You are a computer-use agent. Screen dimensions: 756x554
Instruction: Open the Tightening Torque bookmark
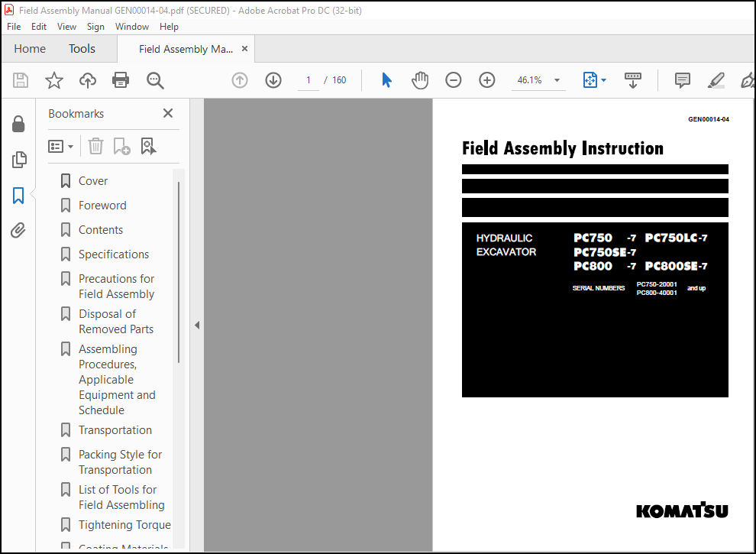(x=124, y=525)
